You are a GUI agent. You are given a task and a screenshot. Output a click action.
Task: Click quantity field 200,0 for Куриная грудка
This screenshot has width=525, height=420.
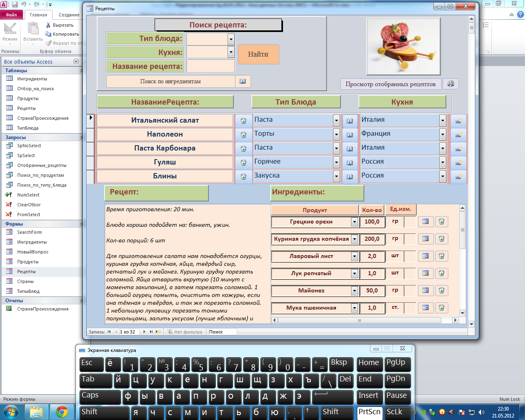[372, 239]
